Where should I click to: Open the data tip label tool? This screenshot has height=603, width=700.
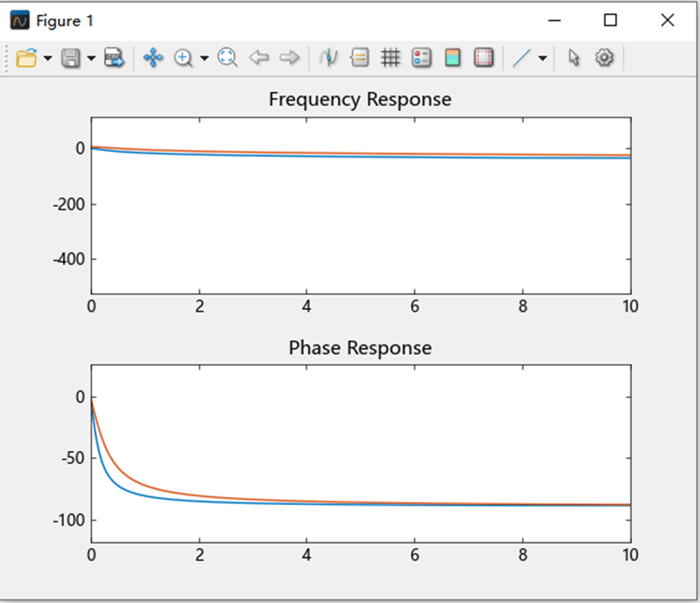click(x=359, y=57)
